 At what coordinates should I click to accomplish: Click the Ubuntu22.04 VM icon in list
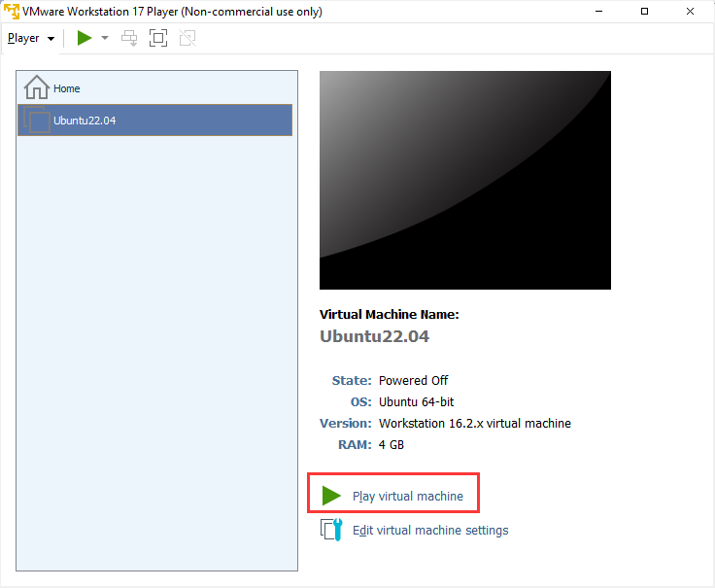click(x=37, y=120)
